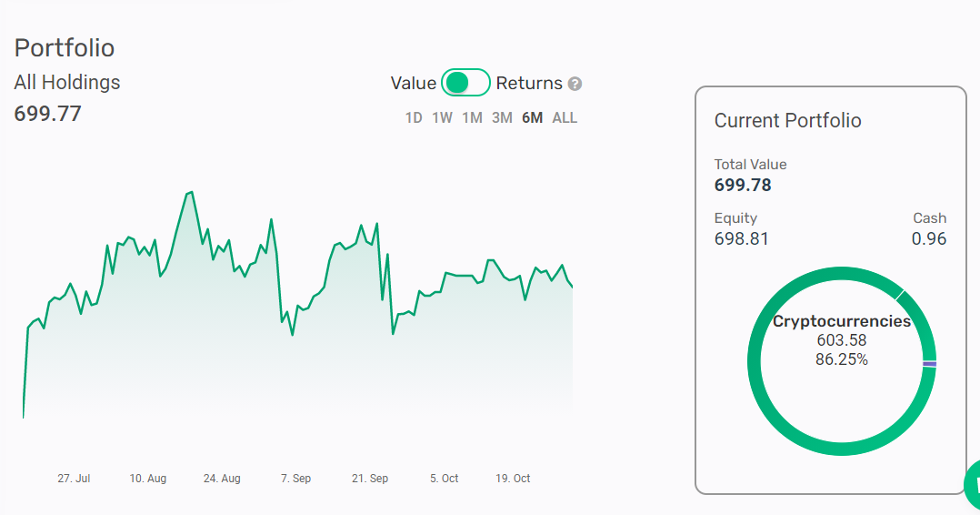The height and width of the screenshot is (515, 980).
Task: Click the Total Value amount 699.78
Action: (743, 186)
